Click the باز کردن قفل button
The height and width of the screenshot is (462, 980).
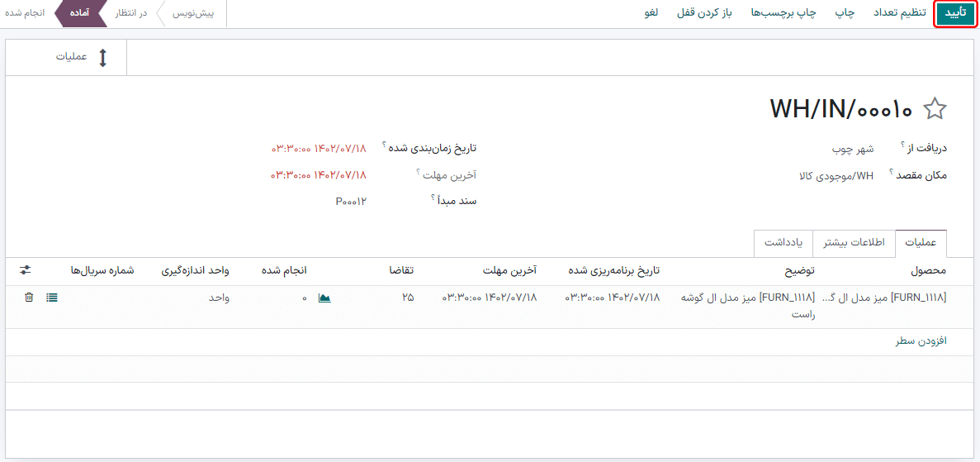[x=704, y=13]
